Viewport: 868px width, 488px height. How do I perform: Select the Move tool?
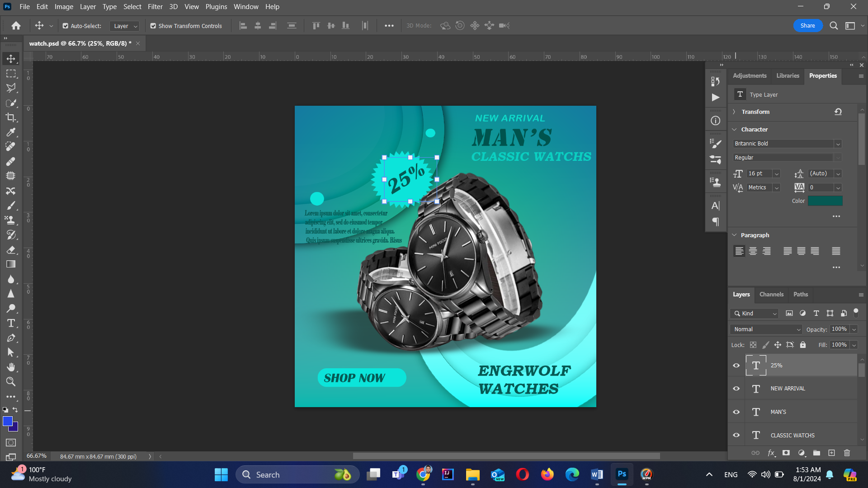[11, 59]
